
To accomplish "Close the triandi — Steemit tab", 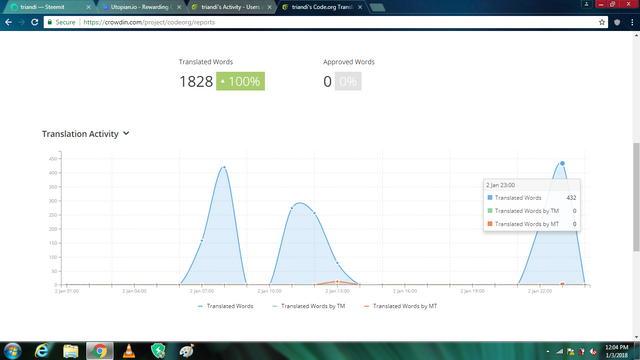I will [89, 7].
